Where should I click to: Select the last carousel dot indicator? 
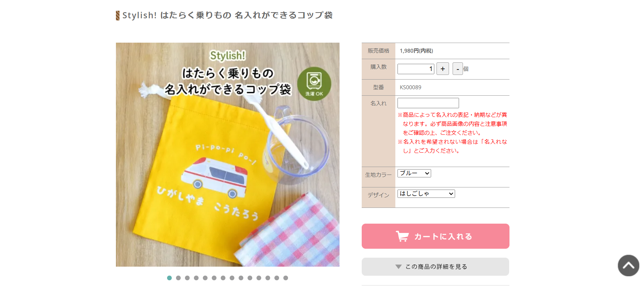(286, 278)
